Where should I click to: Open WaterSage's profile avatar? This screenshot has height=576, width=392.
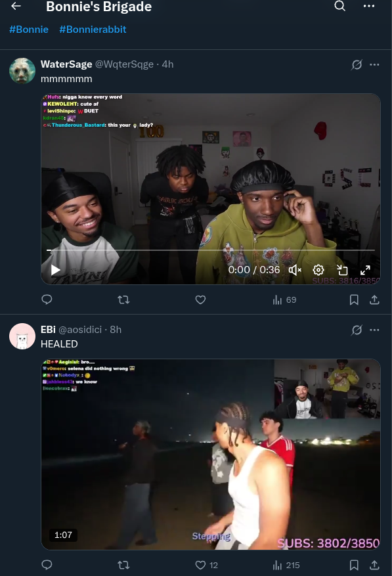pos(22,71)
